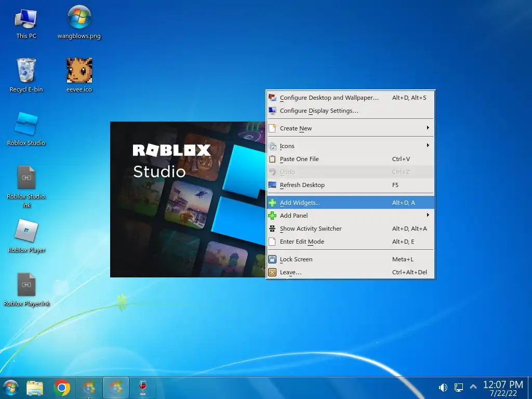The image size is (532, 399).
Task: Choose Leave from the context menu
Action: 351,272
